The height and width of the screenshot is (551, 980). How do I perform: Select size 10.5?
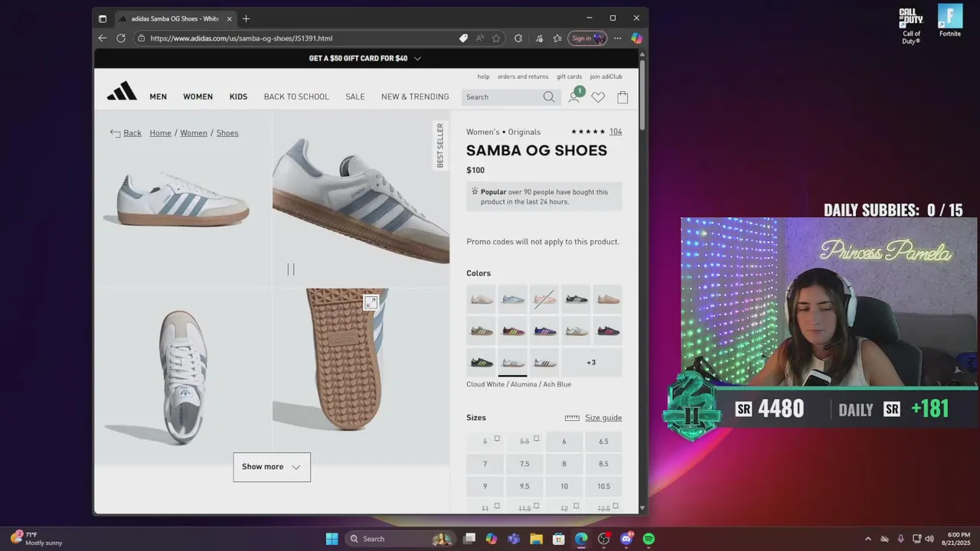(x=603, y=487)
